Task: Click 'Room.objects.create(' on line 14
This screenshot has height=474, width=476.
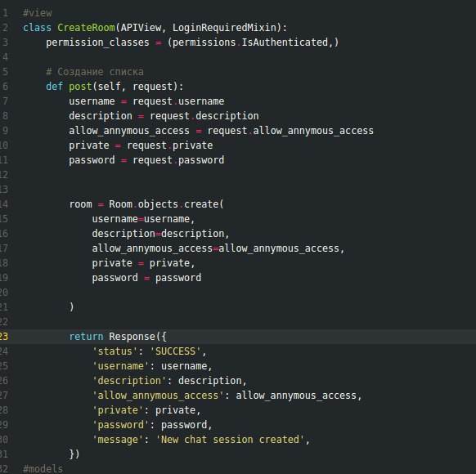Action: coord(166,204)
